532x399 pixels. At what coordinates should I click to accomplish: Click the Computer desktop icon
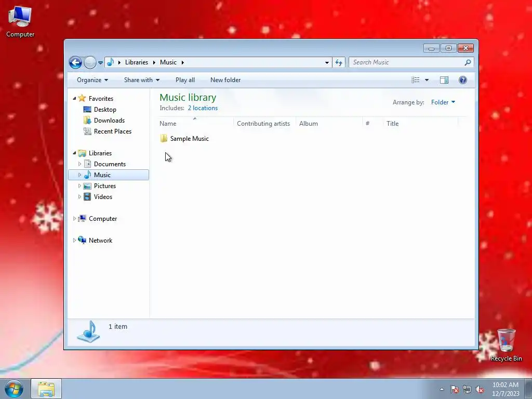[x=20, y=21]
